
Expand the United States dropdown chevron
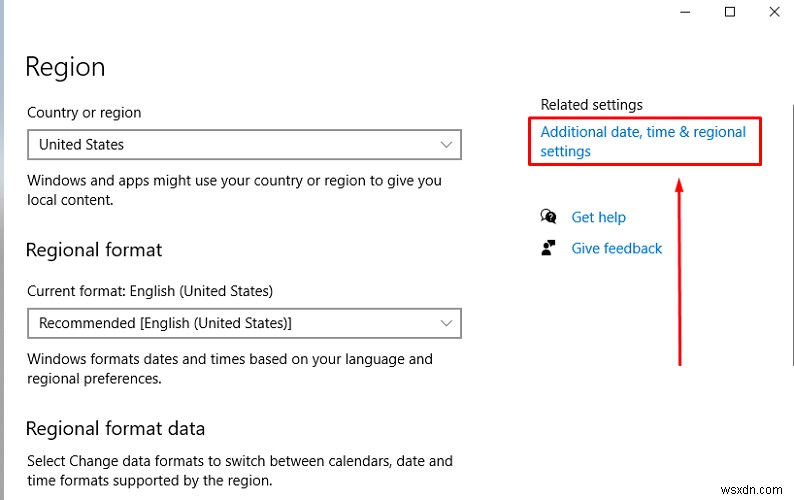[446, 145]
